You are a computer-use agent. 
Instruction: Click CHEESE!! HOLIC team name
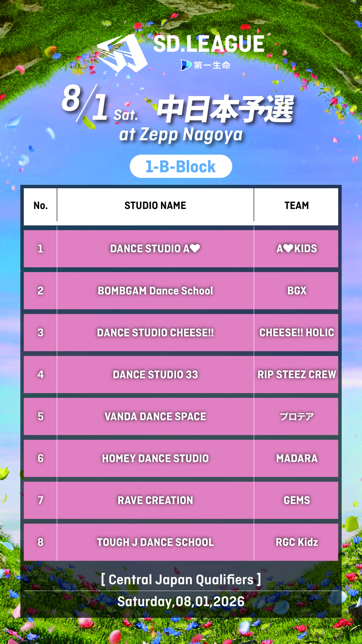click(297, 333)
